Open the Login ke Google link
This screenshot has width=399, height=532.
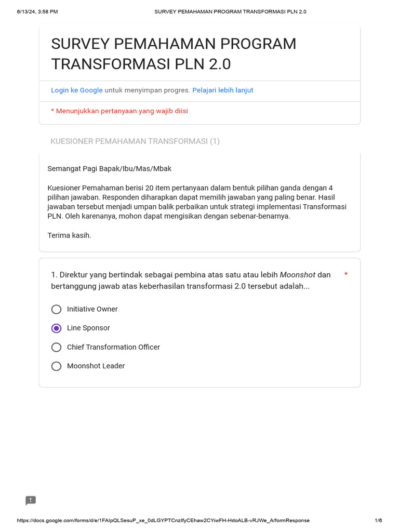tap(77, 90)
